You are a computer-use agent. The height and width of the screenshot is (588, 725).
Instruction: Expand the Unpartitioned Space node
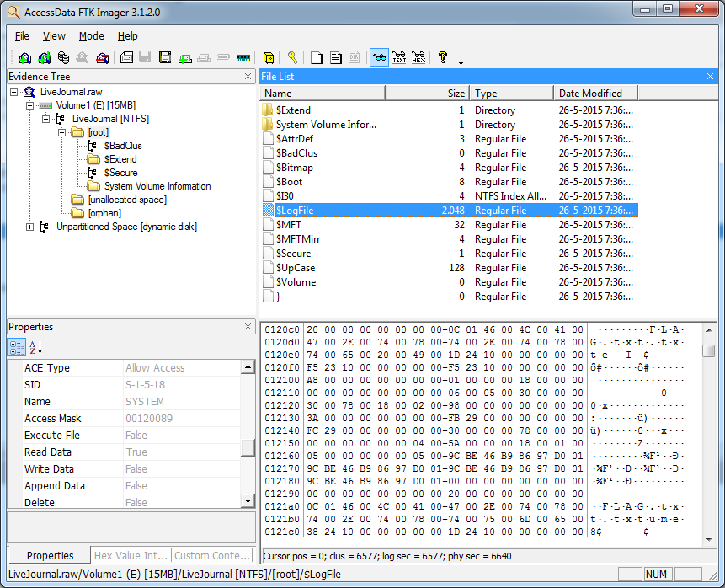[x=30, y=227]
